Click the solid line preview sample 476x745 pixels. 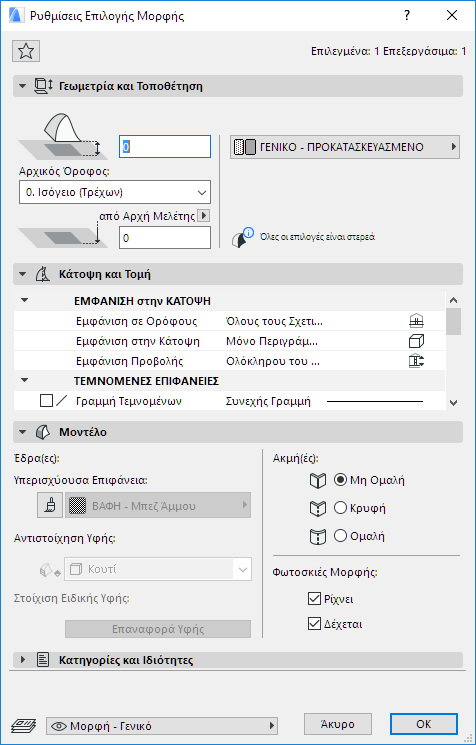[375, 402]
